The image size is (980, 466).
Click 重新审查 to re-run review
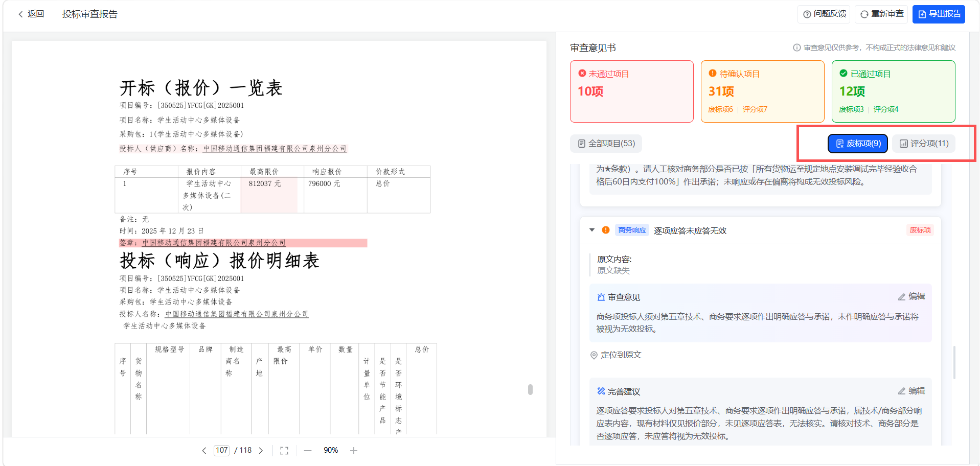(x=882, y=14)
